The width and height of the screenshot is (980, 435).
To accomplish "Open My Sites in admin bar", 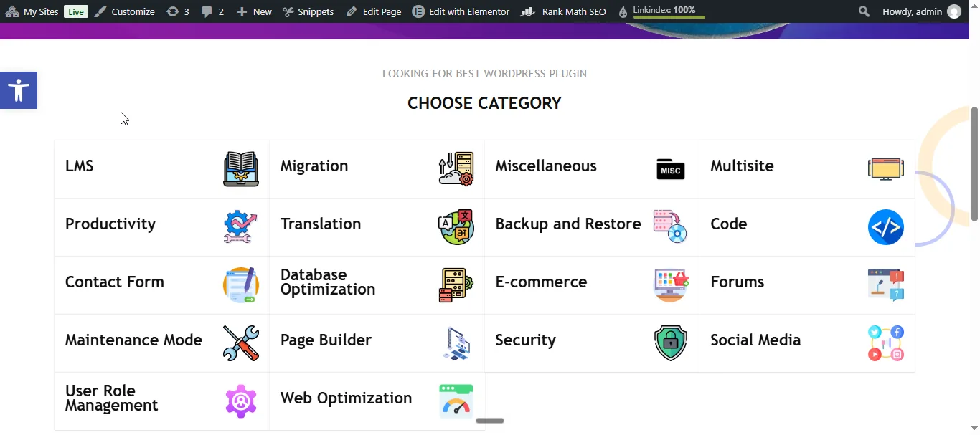I will 32,11.
